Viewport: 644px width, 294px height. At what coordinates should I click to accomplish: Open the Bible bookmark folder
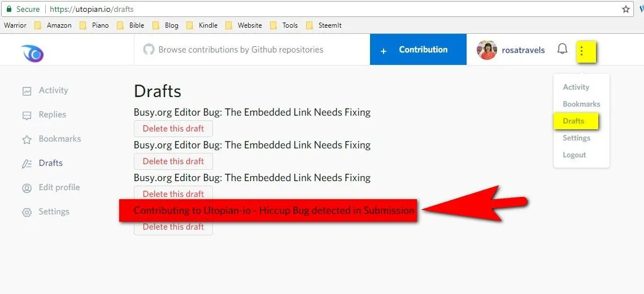[x=130, y=25]
